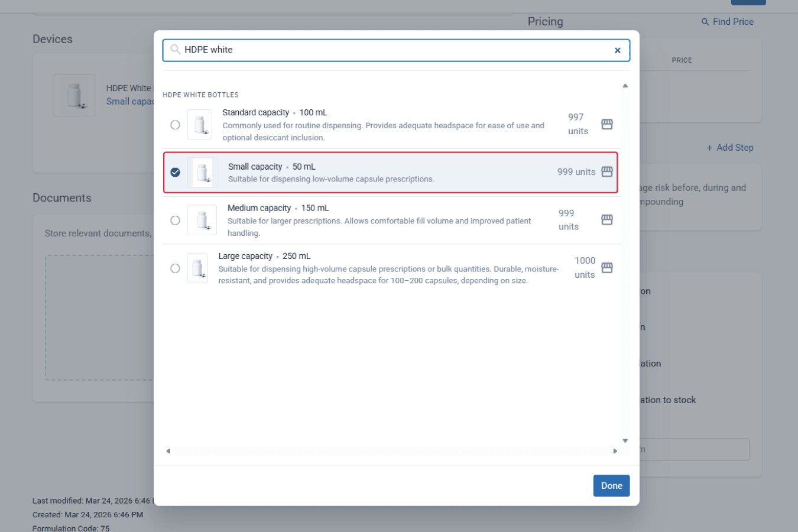Image resolution: width=798 pixels, height=532 pixels.
Task: Click the list scroll down arrow
Action: (625, 441)
